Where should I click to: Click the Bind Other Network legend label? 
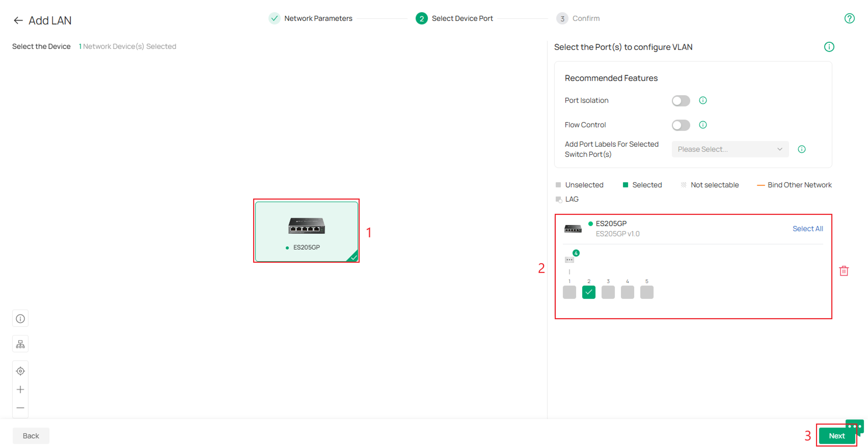(x=800, y=185)
